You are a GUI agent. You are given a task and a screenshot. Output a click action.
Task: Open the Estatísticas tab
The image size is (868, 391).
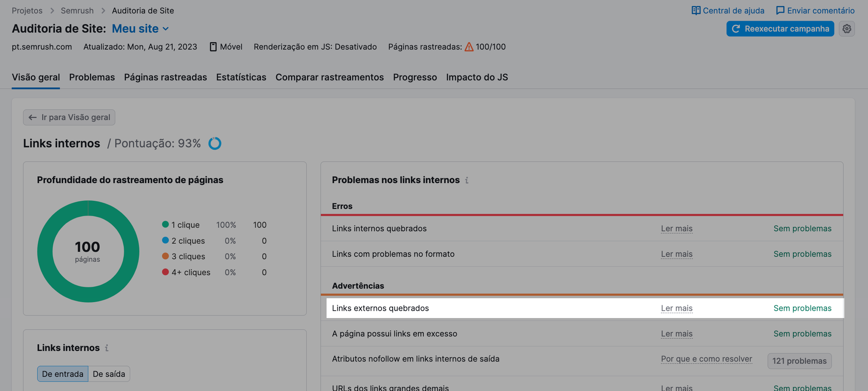(x=241, y=77)
